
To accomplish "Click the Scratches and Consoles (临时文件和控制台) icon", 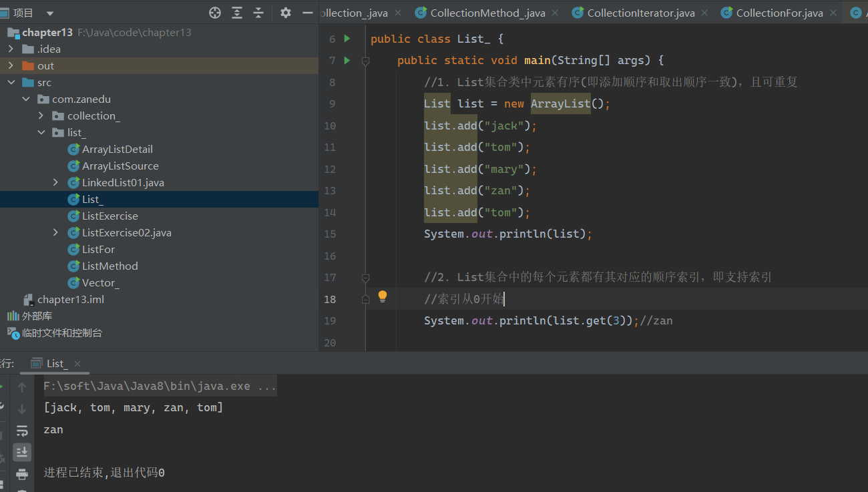I will [13, 332].
